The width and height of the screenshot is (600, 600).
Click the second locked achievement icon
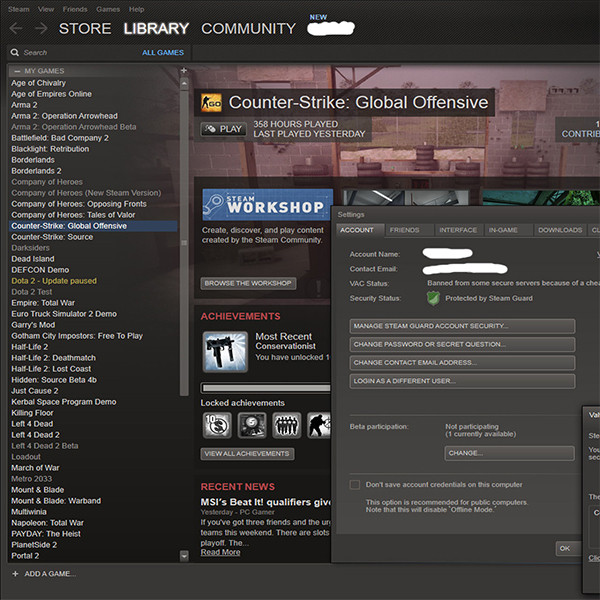pyautogui.click(x=252, y=425)
